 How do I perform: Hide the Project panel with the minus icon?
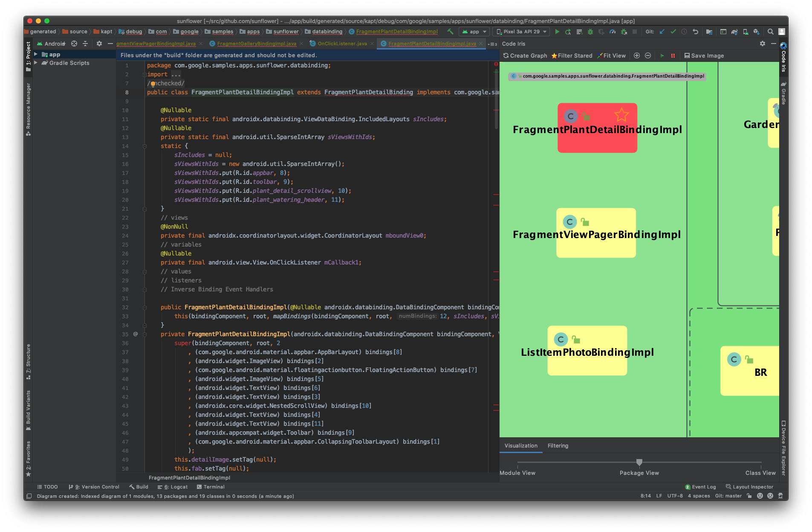[x=110, y=44]
